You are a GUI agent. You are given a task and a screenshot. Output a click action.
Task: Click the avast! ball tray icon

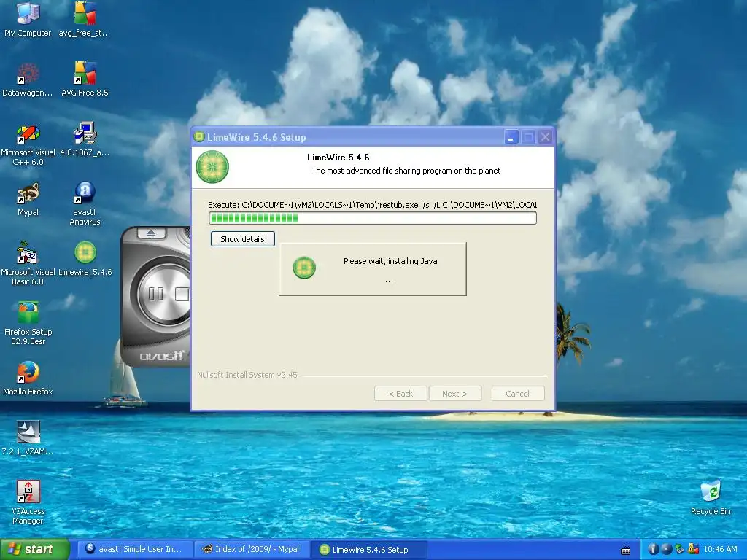[667, 549]
